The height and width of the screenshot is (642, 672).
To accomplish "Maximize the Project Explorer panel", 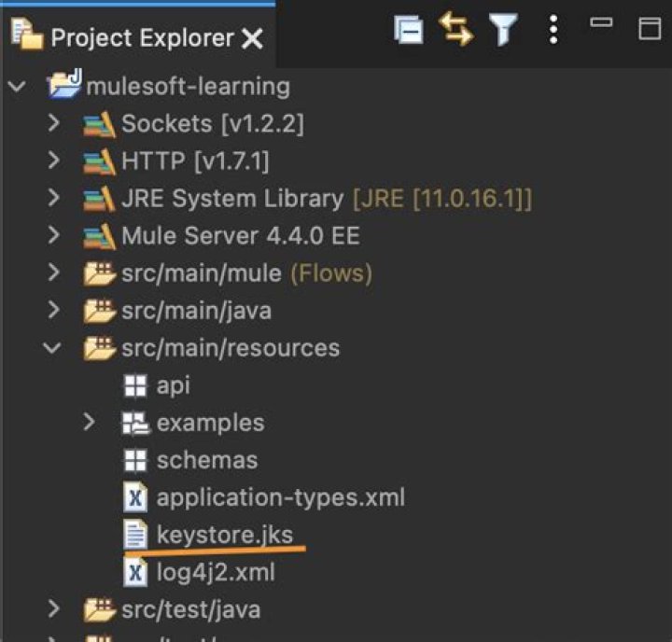I will tap(650, 29).
